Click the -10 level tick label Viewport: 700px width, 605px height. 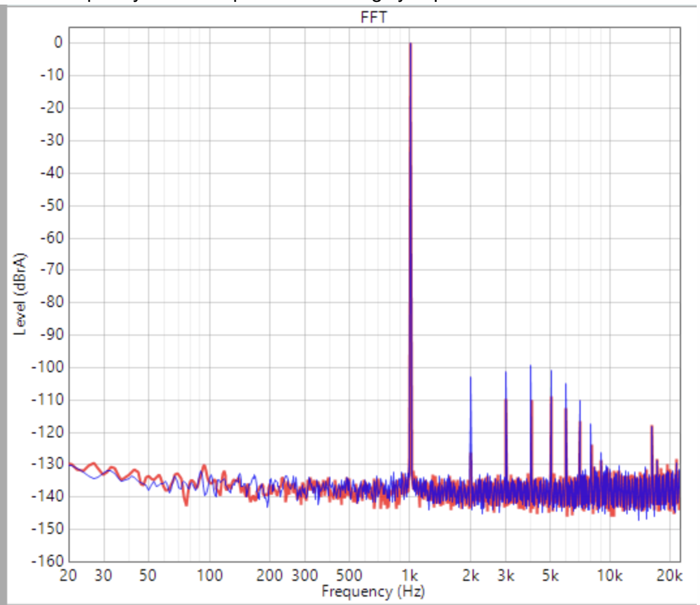52,75
